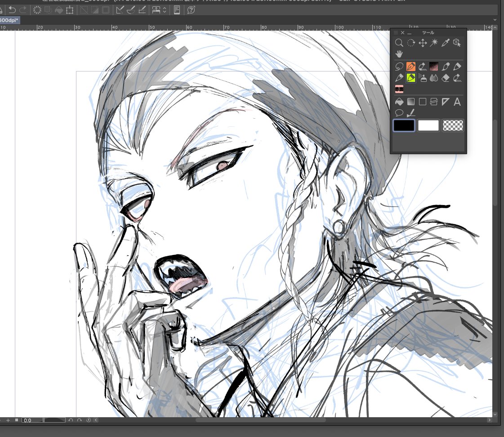The width and height of the screenshot is (504, 437).
Task: Select the Fill bucket tool in palette
Action: [399, 102]
